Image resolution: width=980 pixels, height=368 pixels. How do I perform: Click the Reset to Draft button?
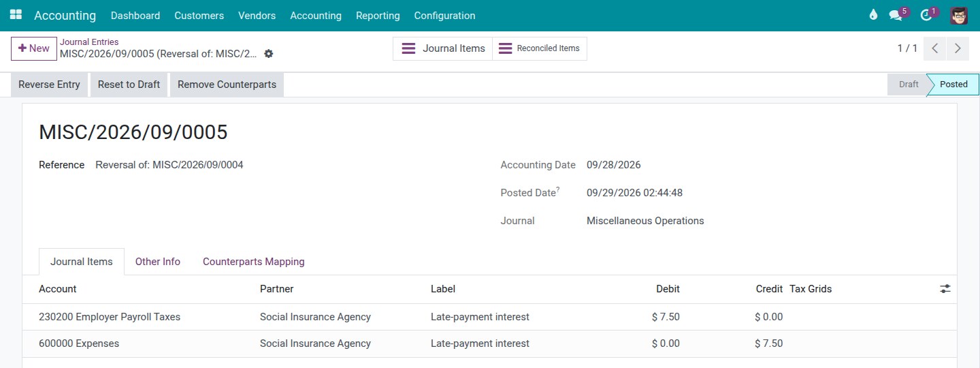click(x=129, y=85)
